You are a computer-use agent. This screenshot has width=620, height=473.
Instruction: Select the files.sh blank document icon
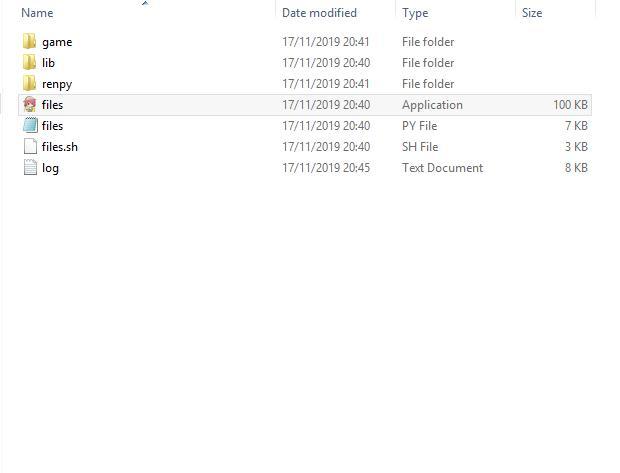point(29,147)
